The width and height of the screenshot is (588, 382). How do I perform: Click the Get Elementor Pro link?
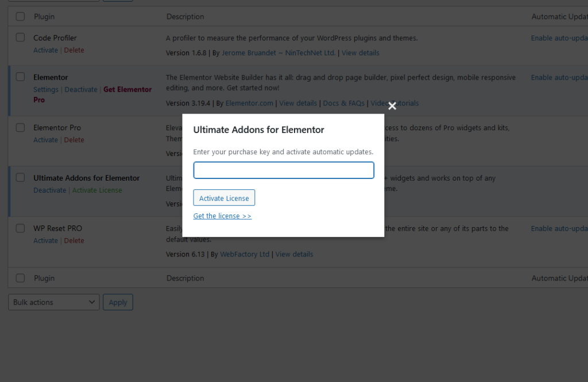pos(92,95)
